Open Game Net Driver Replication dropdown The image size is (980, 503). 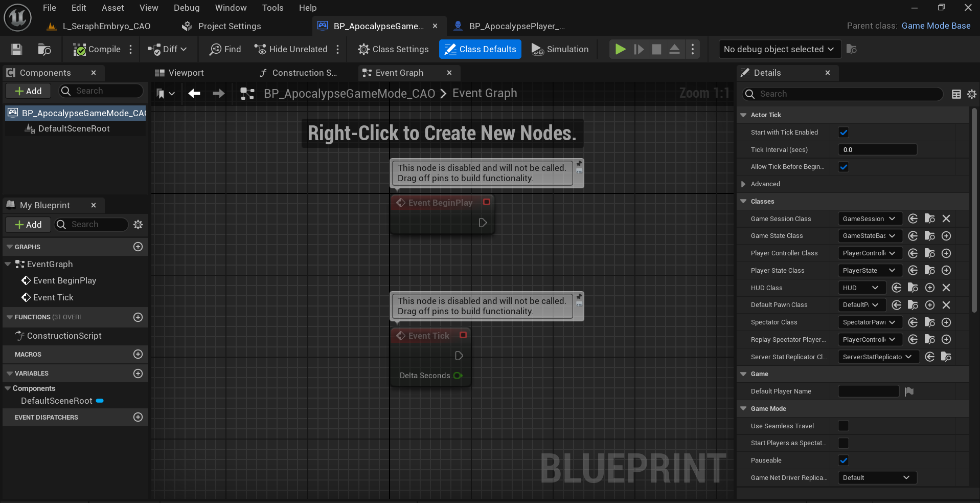[877, 477]
